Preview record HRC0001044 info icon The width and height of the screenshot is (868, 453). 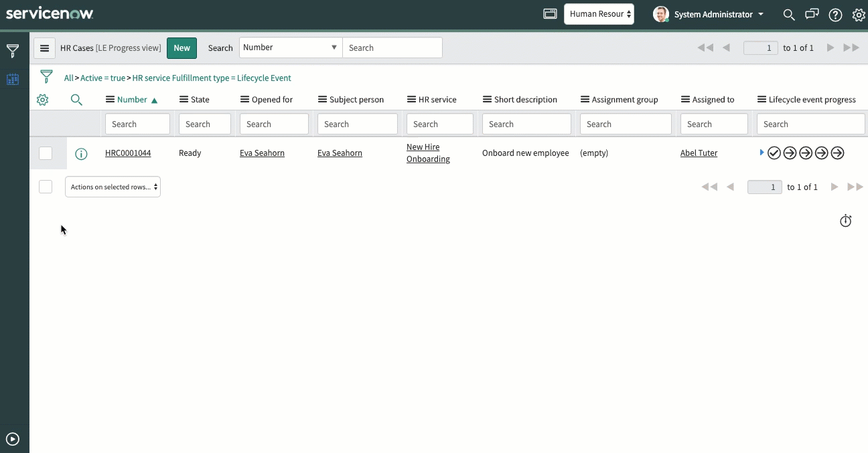coord(81,154)
